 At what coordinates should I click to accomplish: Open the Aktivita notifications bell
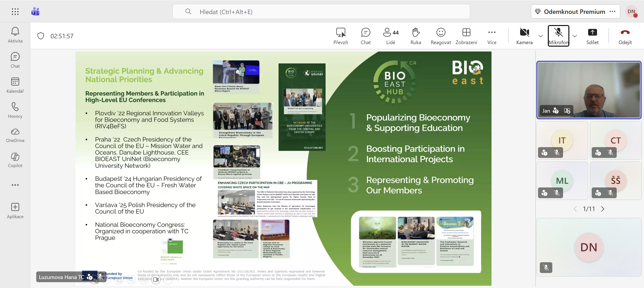pos(15,35)
